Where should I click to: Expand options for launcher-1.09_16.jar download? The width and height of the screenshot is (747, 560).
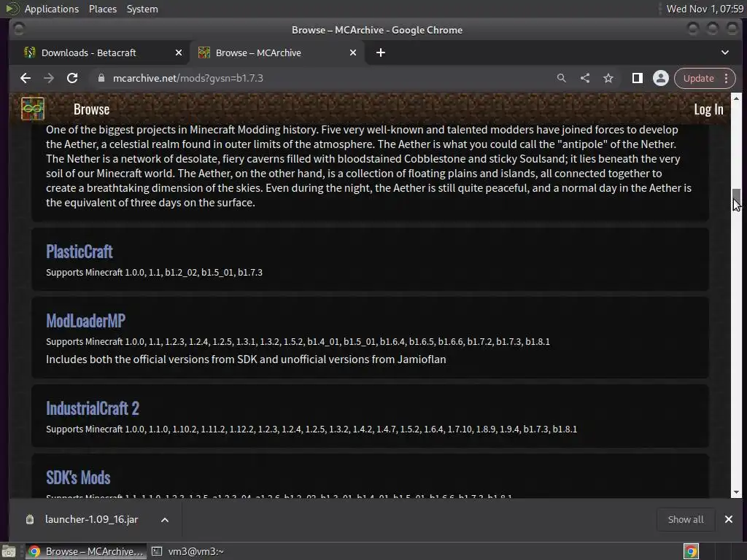tap(165, 519)
